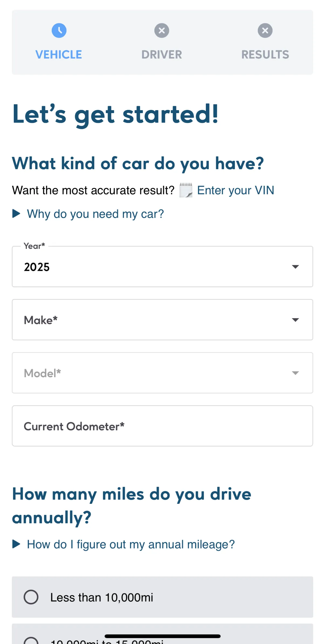Click the blue clock icon above Vehicle
Image resolution: width=325 pixels, height=644 pixels.
59,30
